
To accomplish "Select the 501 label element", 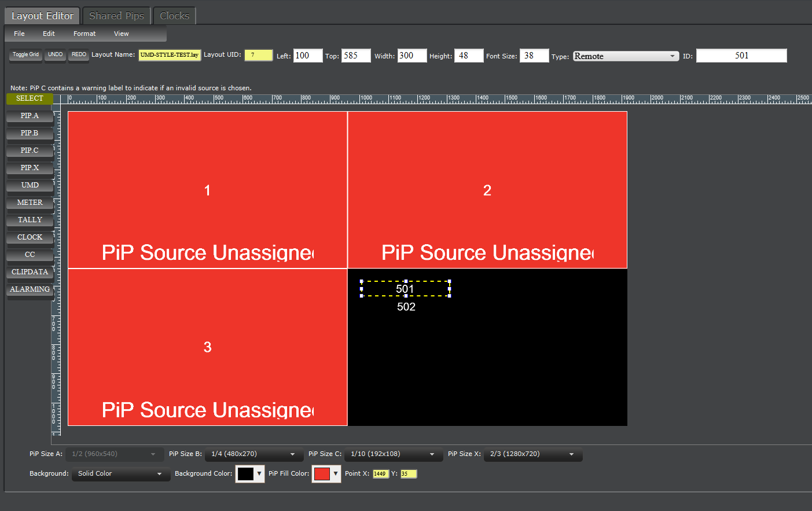I will [x=405, y=289].
